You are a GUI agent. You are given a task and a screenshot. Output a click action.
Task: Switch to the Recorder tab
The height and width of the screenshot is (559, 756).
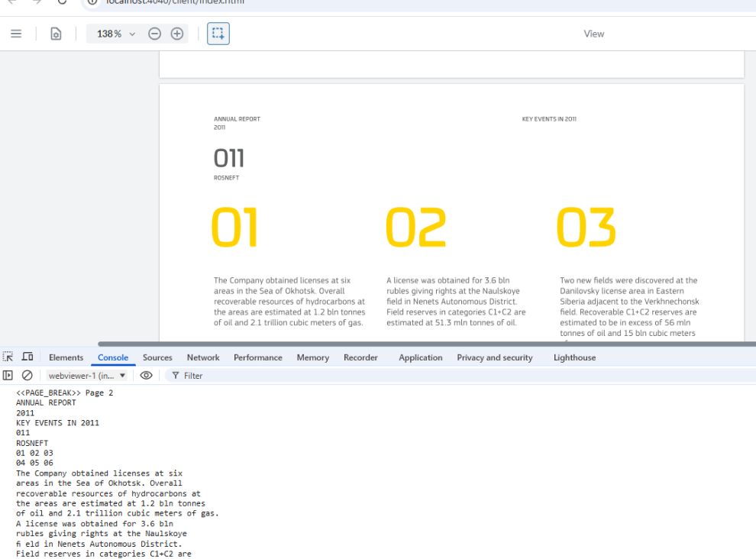tap(360, 357)
